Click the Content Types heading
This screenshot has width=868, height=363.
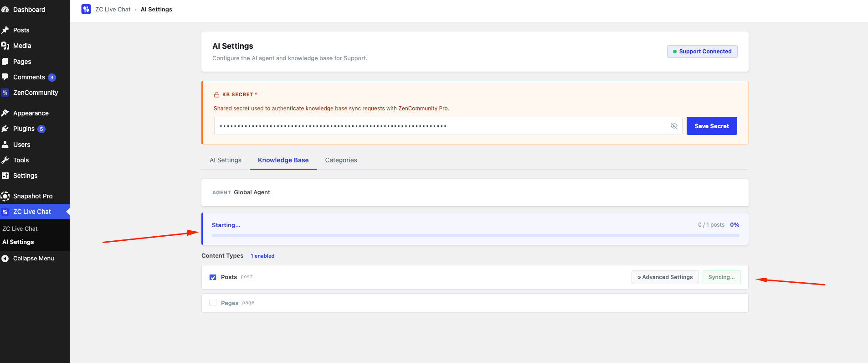coord(222,256)
